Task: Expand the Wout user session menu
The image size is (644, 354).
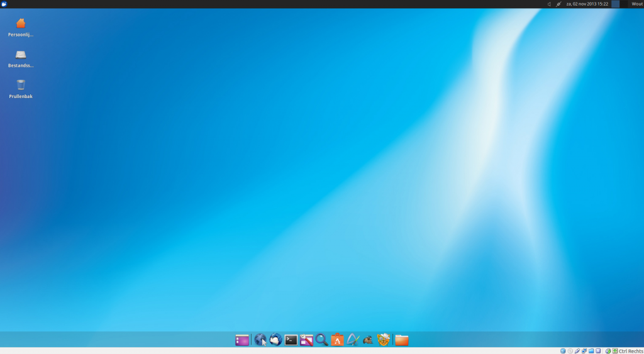Action: point(636,4)
